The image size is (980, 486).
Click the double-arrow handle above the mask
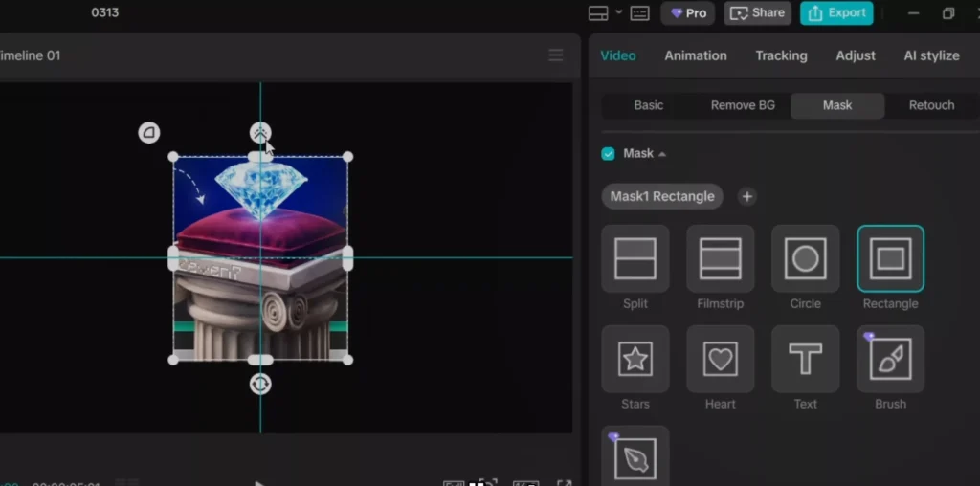[x=260, y=132]
